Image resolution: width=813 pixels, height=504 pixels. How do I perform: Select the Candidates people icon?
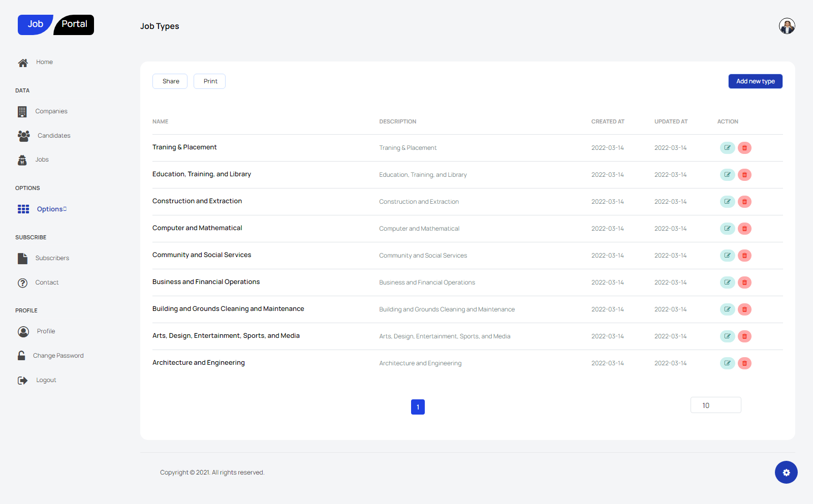(x=23, y=136)
